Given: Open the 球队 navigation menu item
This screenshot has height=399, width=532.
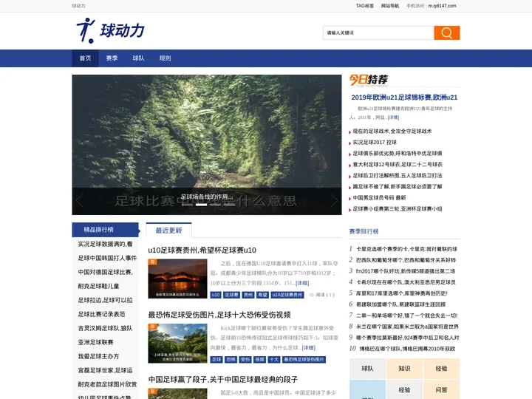Looking at the screenshot, I should [138, 58].
